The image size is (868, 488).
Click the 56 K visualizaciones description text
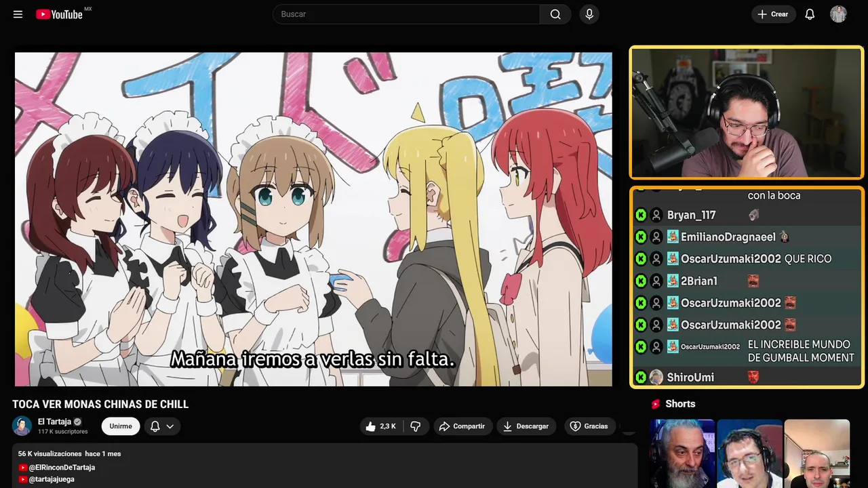coord(50,454)
